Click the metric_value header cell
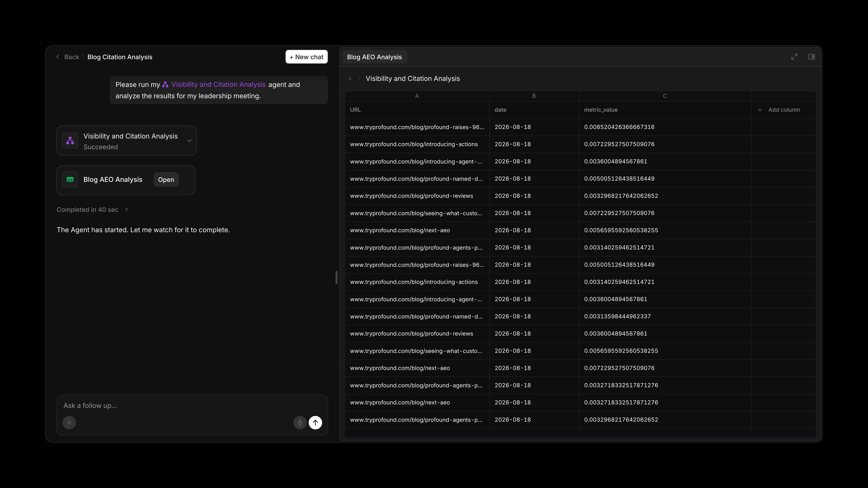The height and width of the screenshot is (488, 868). [665, 110]
